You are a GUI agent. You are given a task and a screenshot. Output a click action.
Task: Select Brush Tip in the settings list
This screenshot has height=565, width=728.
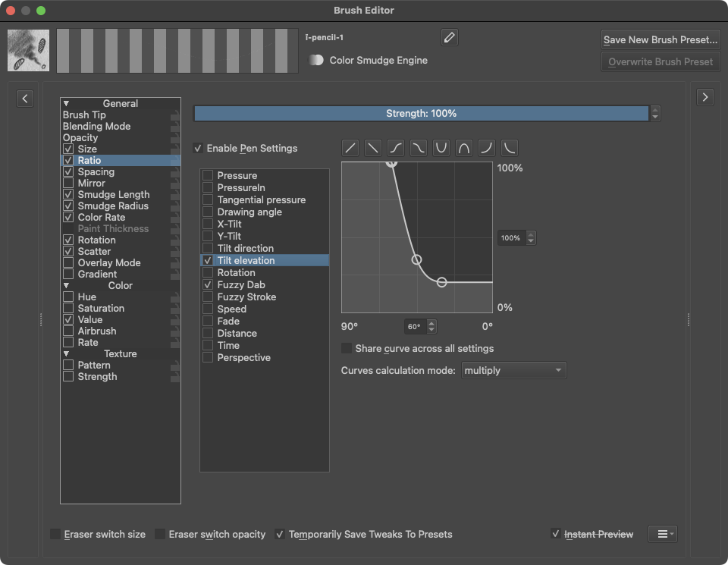84,115
